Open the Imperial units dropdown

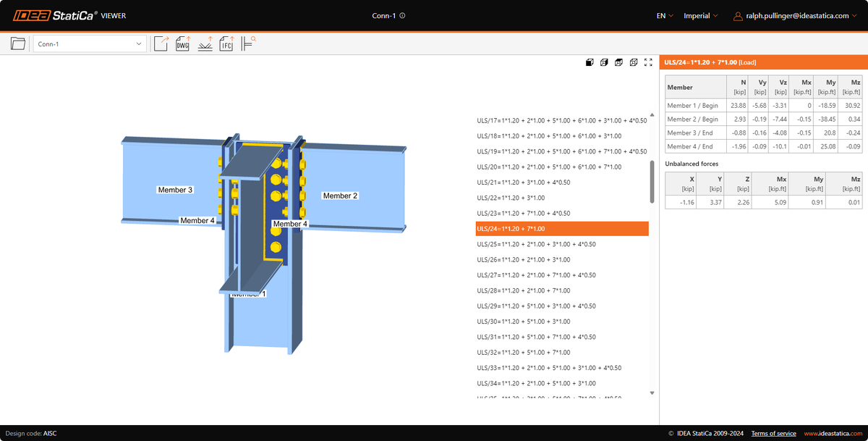(x=700, y=15)
